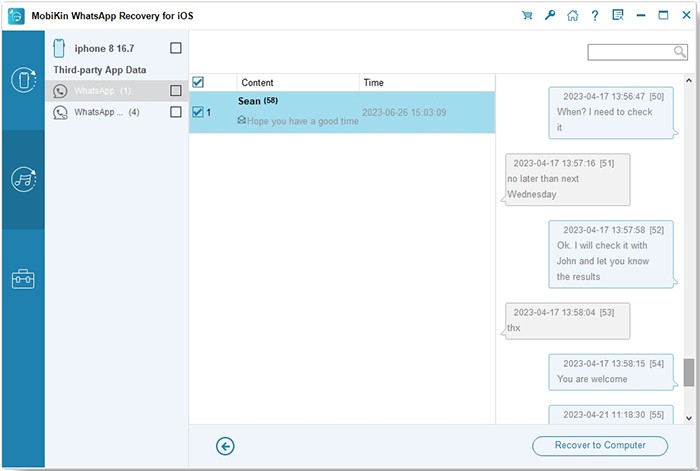Tick the WhatsApp (4) attachments checkbox

coord(176,112)
